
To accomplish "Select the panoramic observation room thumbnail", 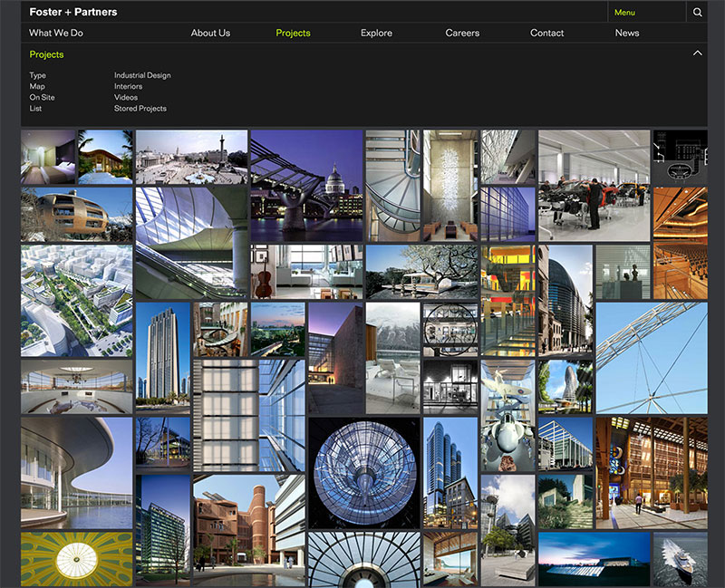I will pyautogui.click(x=76, y=387).
